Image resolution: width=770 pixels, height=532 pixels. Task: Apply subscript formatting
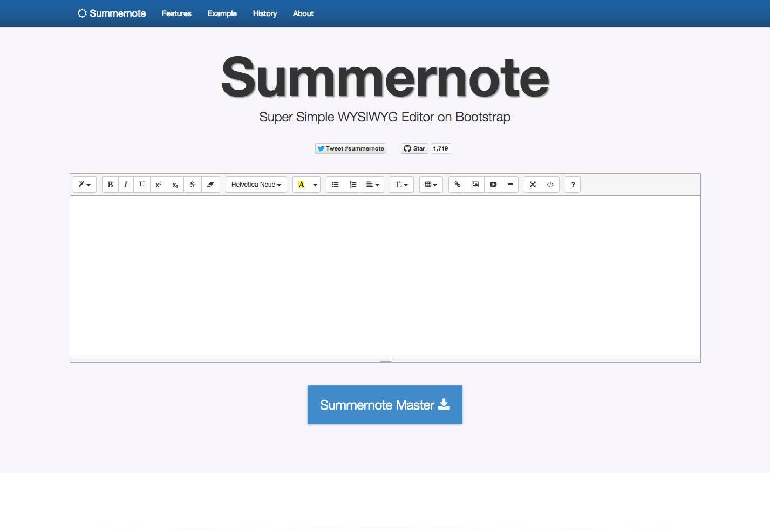pos(175,185)
